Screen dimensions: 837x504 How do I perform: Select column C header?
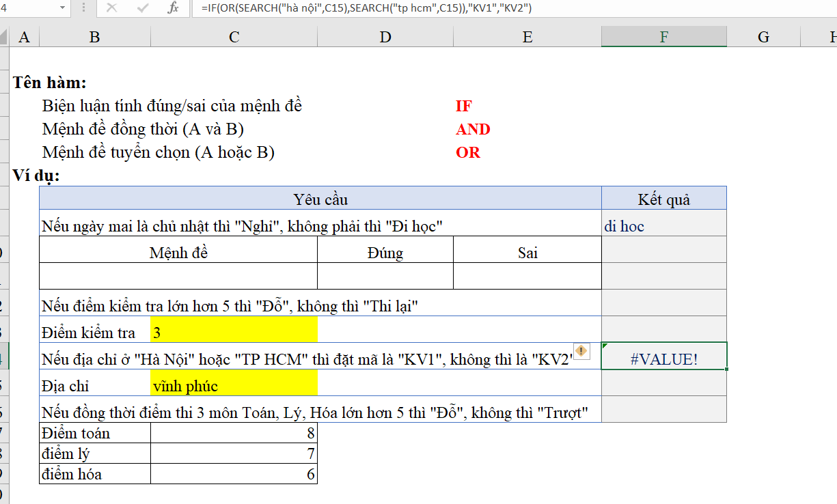pos(234,37)
